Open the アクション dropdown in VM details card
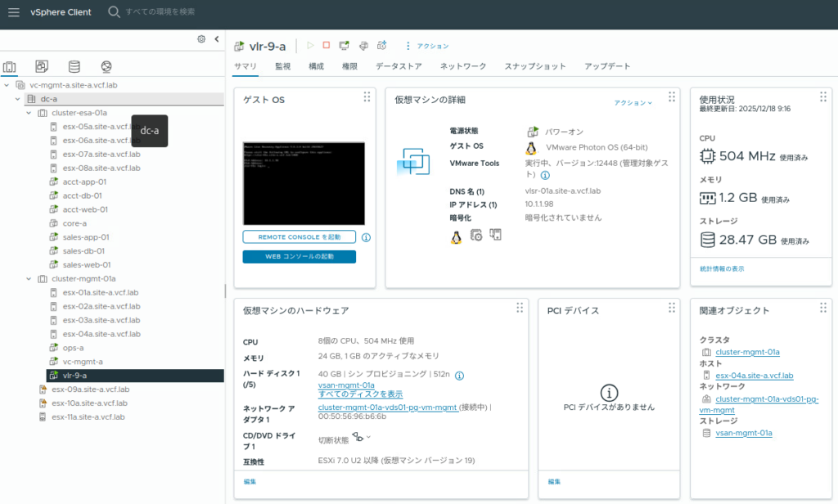Screen dimensions: 838x504 click(633, 103)
